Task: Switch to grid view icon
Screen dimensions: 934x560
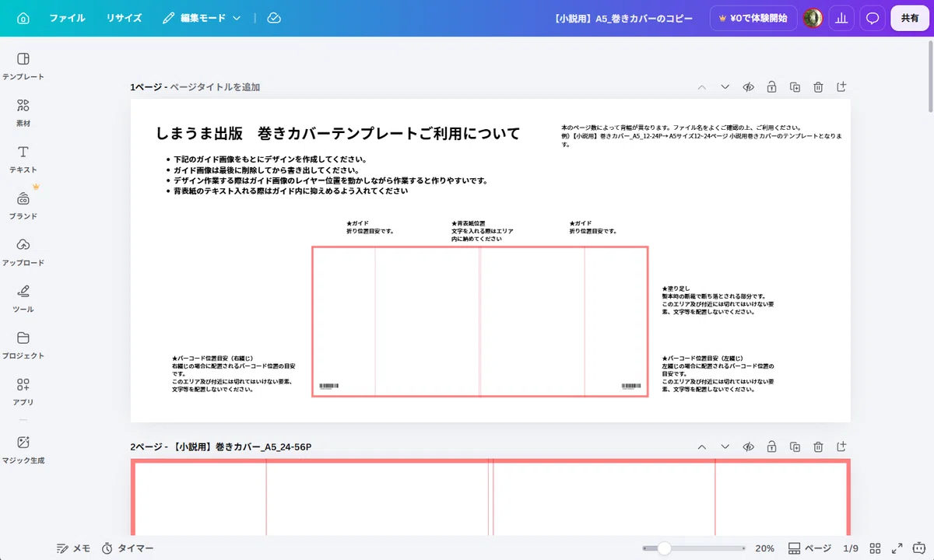Action: click(875, 548)
